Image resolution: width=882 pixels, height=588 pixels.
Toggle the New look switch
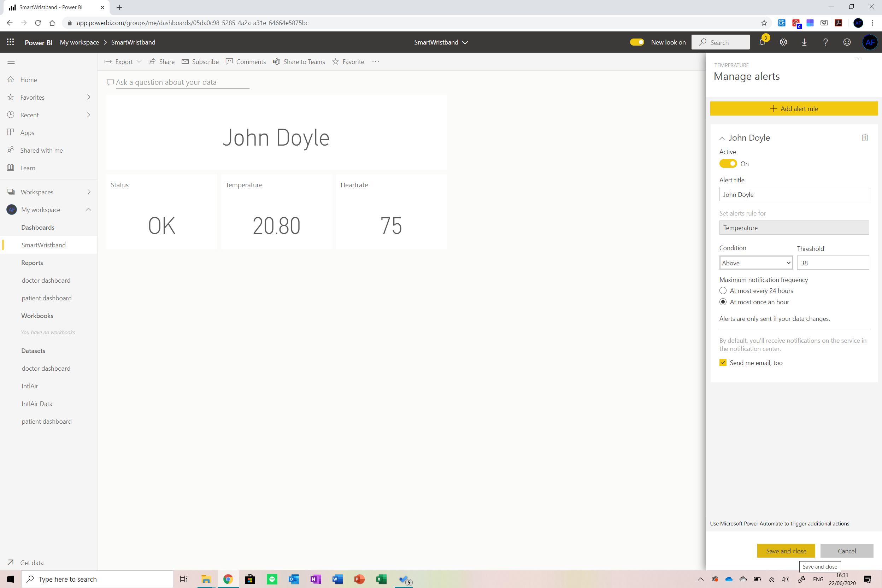click(x=637, y=42)
